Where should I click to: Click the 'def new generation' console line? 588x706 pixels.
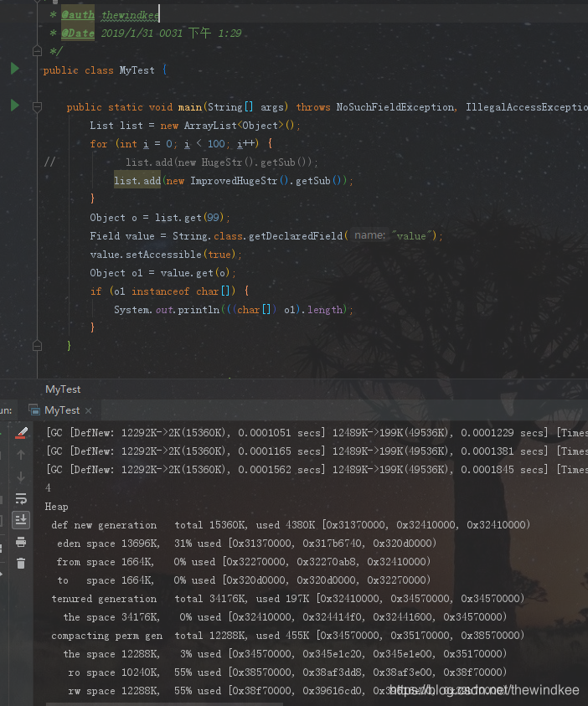point(291,525)
